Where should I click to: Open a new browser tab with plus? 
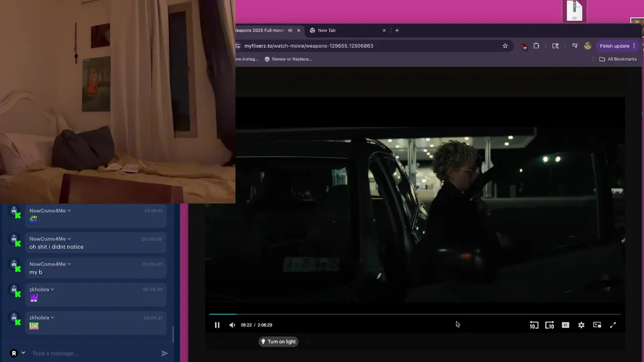397,31
